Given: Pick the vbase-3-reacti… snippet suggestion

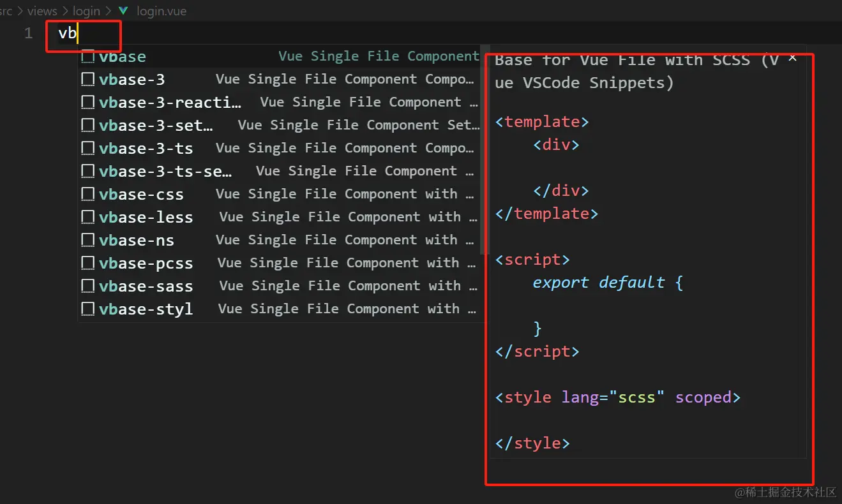Looking at the screenshot, I should 280,102.
